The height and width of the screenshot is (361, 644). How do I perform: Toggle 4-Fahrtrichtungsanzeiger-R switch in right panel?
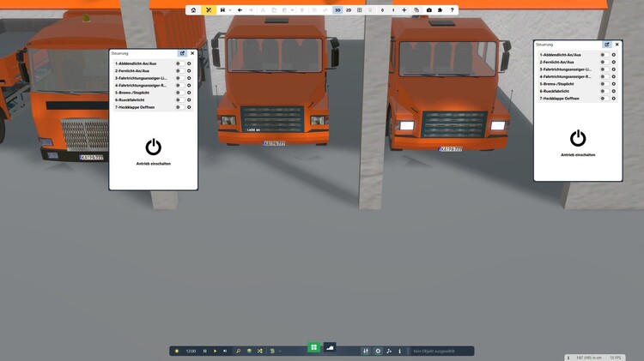[605, 76]
